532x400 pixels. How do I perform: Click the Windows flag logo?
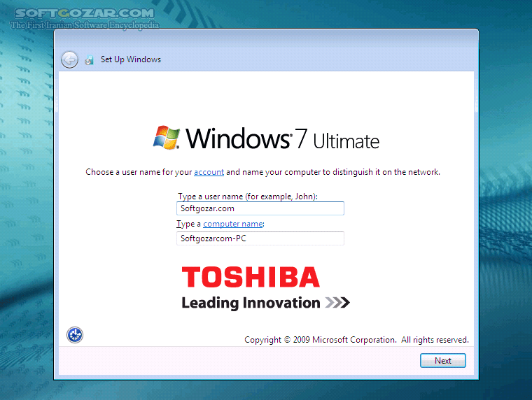click(167, 137)
